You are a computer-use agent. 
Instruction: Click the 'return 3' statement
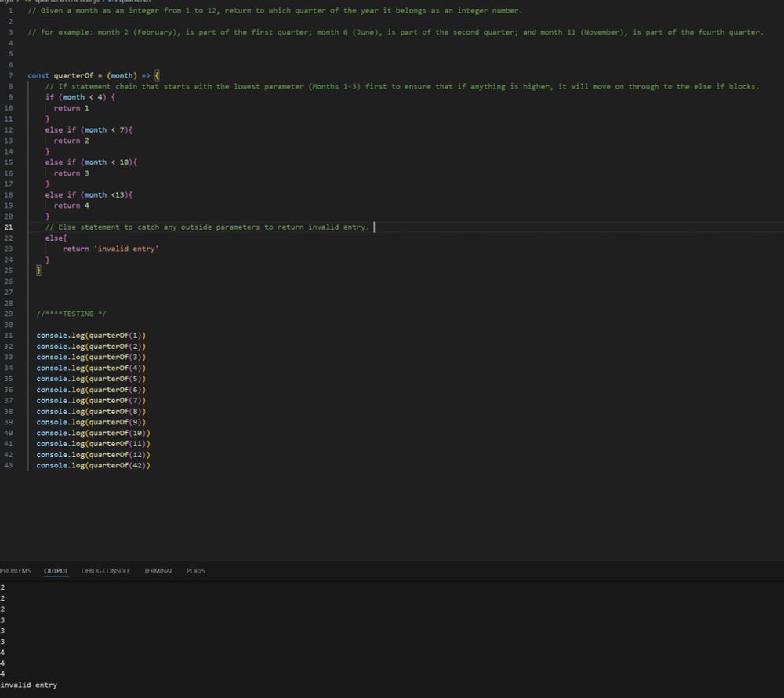pos(71,173)
